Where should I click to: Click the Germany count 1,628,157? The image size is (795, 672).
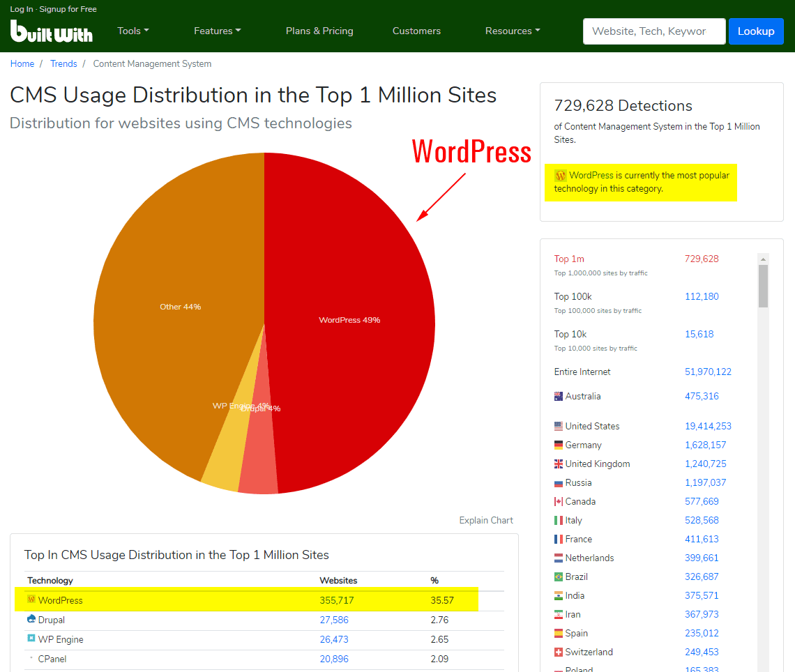coord(706,445)
